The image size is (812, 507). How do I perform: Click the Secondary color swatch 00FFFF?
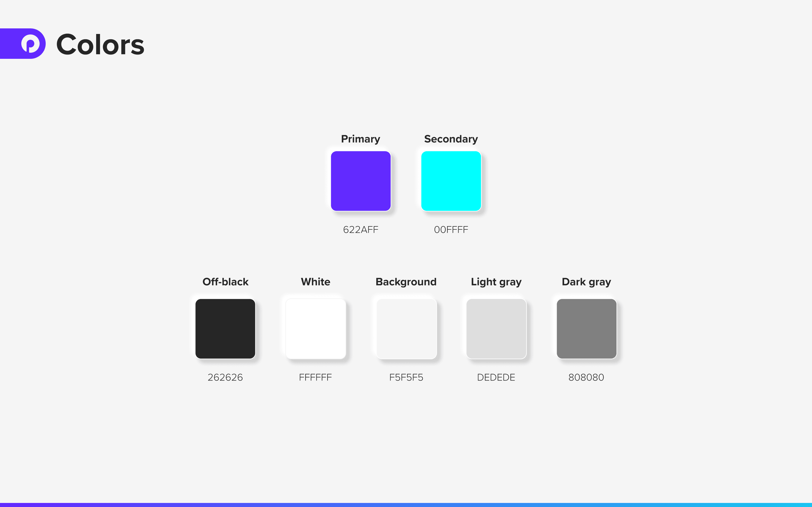click(x=451, y=180)
